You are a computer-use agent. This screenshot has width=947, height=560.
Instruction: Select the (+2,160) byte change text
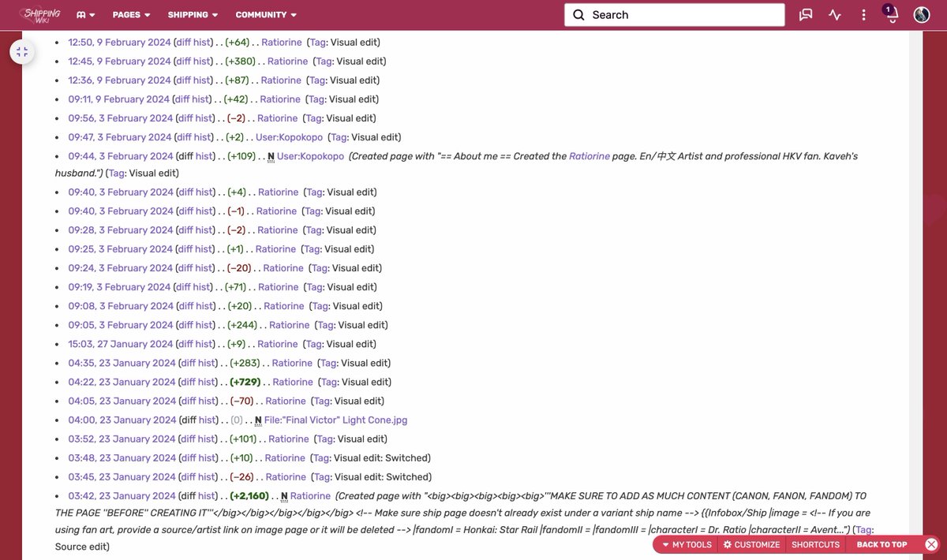[x=249, y=496]
